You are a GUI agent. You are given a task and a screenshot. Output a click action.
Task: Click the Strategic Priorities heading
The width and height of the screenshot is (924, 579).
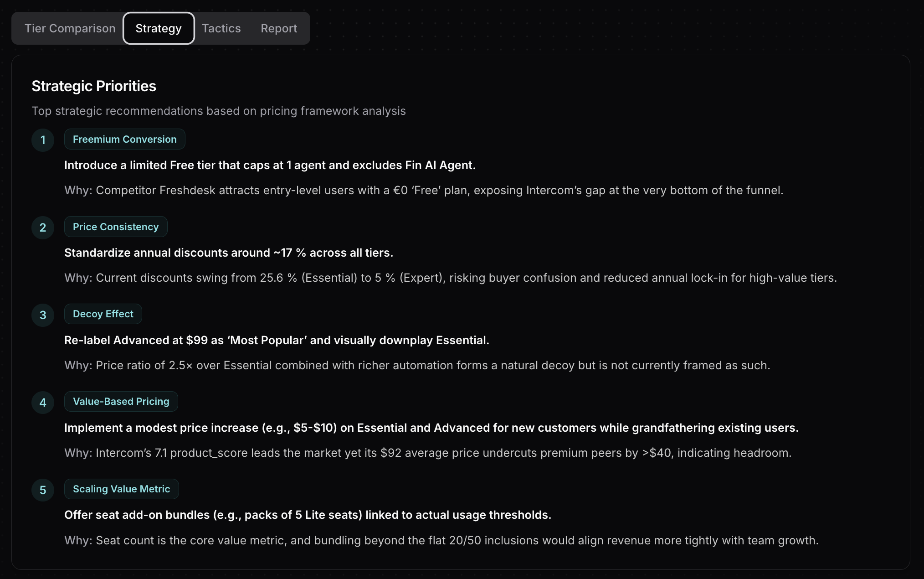tap(93, 86)
